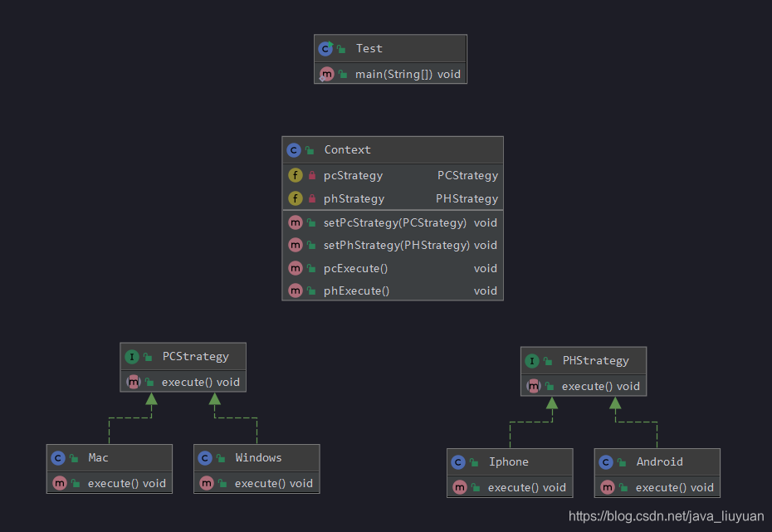Click the dashed implements line from Windows
The image size is (772, 532).
[x=236, y=417]
